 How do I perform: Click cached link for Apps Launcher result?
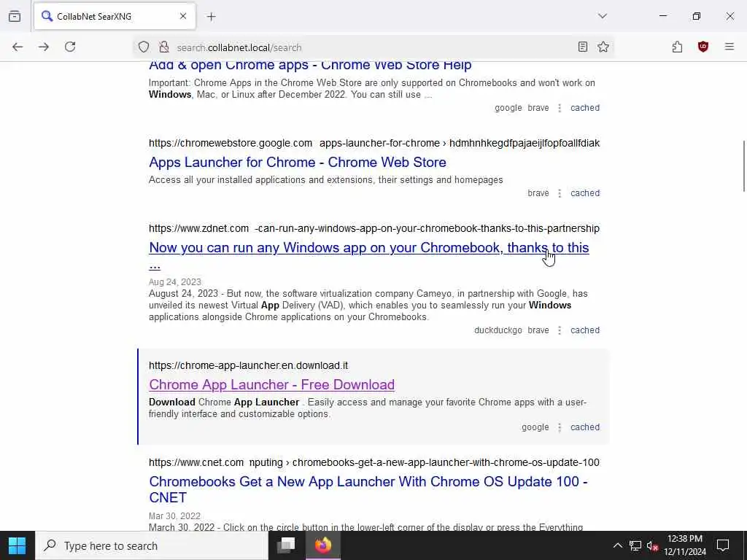click(x=585, y=192)
